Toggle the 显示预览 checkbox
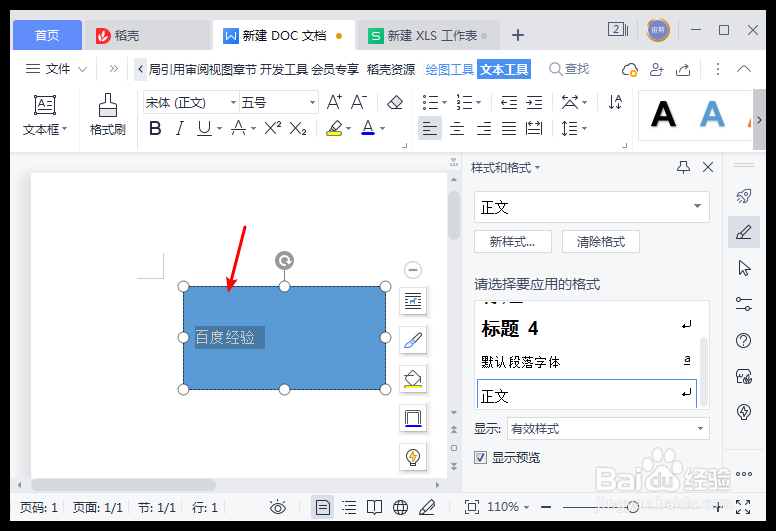776x531 pixels. [x=480, y=457]
